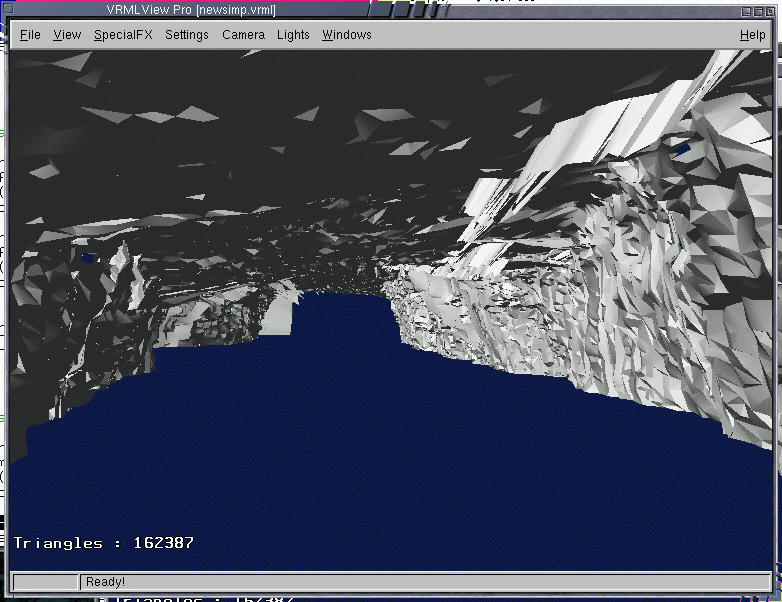Open the Camera menu
Screen dimensions: 782x602
243,35
